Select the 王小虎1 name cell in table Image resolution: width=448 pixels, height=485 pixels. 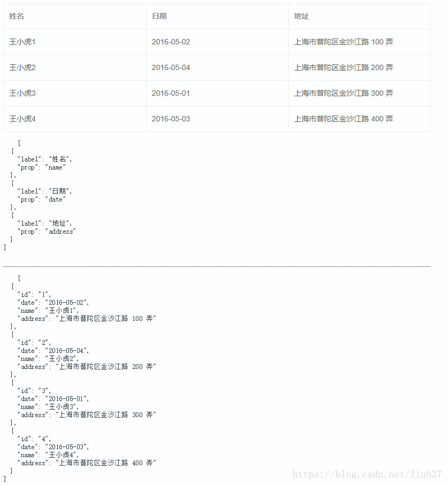tap(22, 42)
